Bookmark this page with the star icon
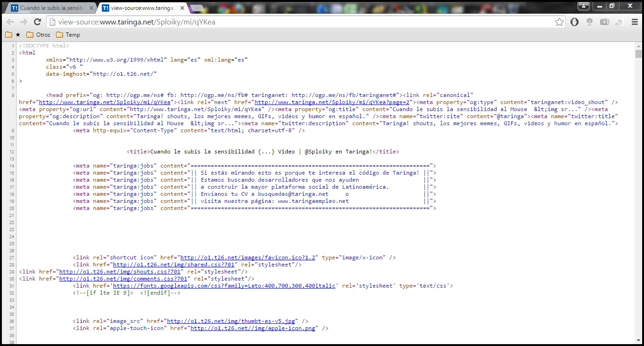644x346 pixels. click(x=559, y=22)
